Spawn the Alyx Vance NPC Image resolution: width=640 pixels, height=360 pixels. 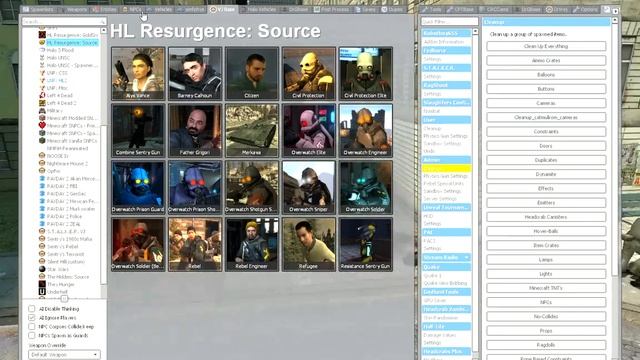pos(138,74)
